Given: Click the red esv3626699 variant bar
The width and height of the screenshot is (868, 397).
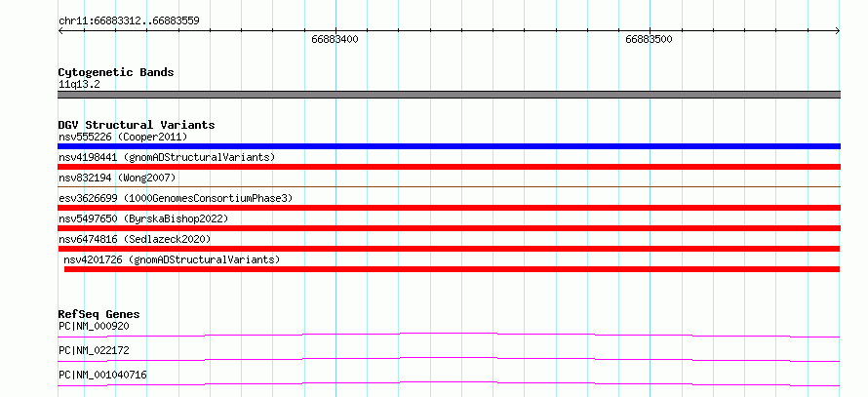Looking at the screenshot, I should pos(449,208).
